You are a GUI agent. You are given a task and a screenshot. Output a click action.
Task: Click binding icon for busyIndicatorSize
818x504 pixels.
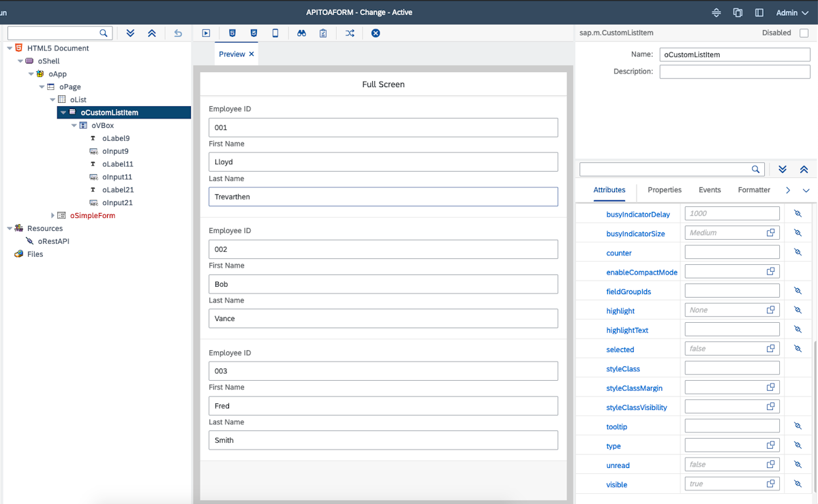pos(798,233)
